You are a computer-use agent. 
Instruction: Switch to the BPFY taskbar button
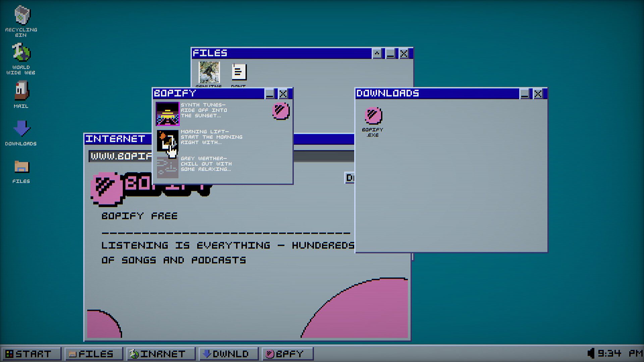pos(287,354)
